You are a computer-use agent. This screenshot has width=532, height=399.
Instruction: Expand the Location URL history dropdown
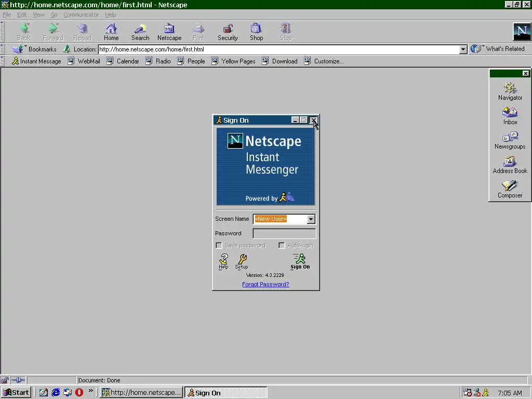(463, 49)
